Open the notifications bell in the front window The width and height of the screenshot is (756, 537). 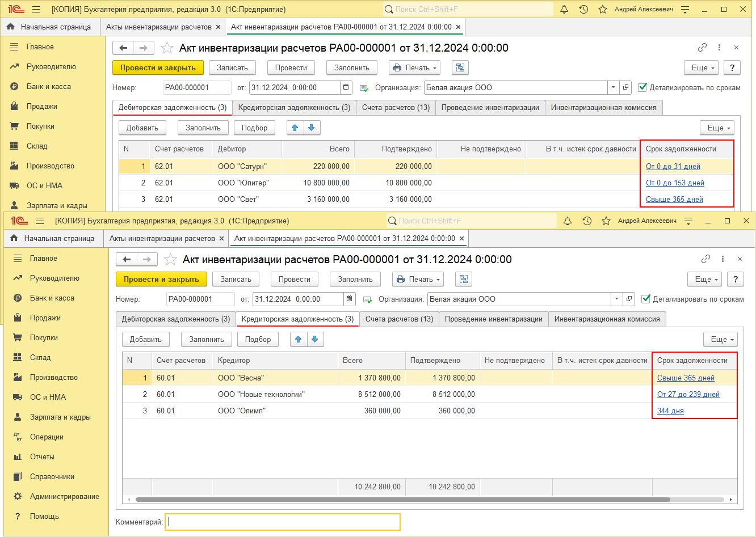point(568,221)
